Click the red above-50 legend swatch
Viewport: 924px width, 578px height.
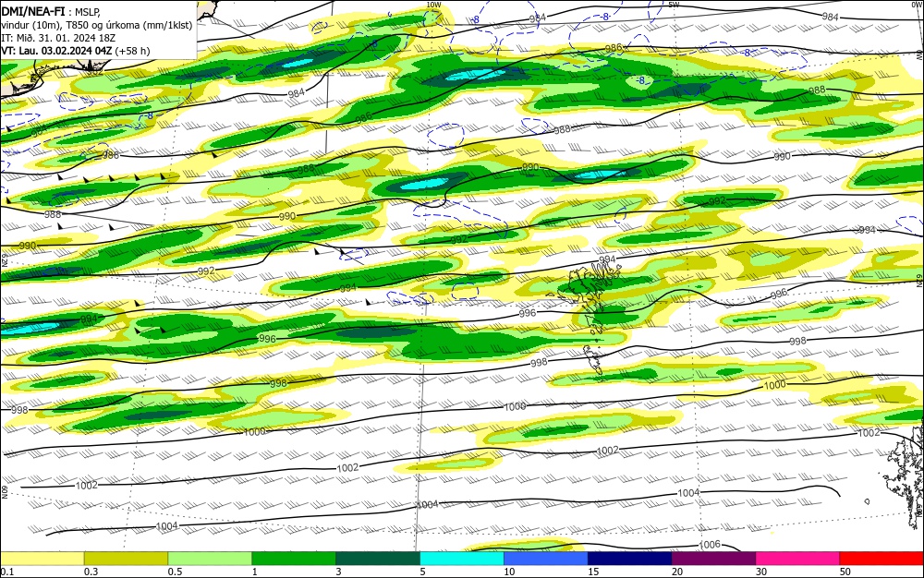pyautogui.click(x=881, y=559)
